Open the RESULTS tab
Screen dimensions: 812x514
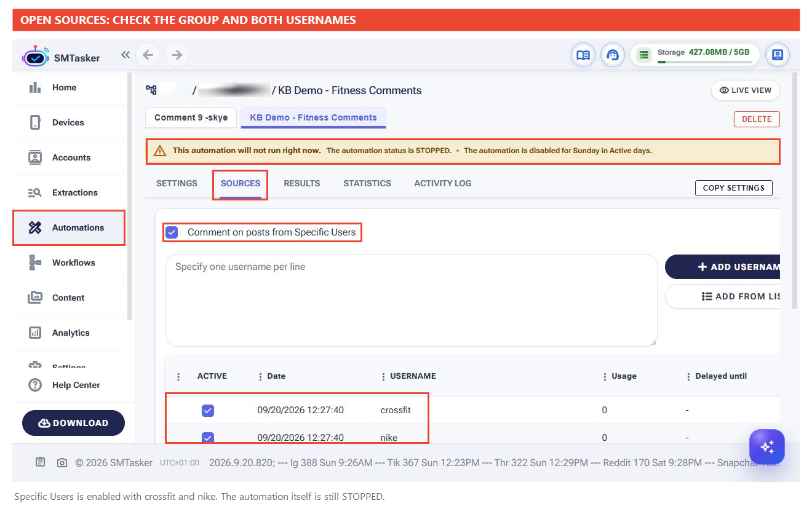click(301, 183)
